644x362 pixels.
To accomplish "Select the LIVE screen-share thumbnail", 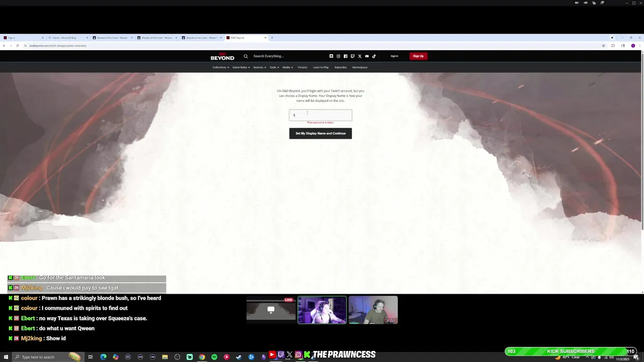I will pyautogui.click(x=271, y=310).
